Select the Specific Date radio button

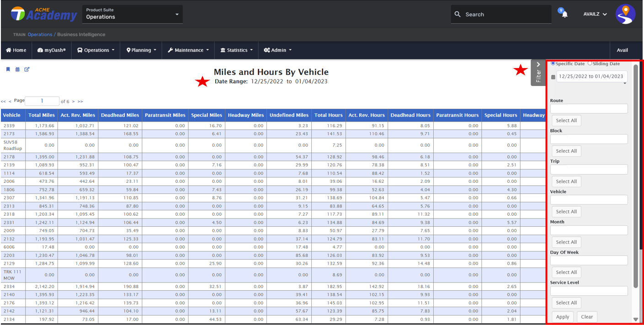click(x=554, y=64)
